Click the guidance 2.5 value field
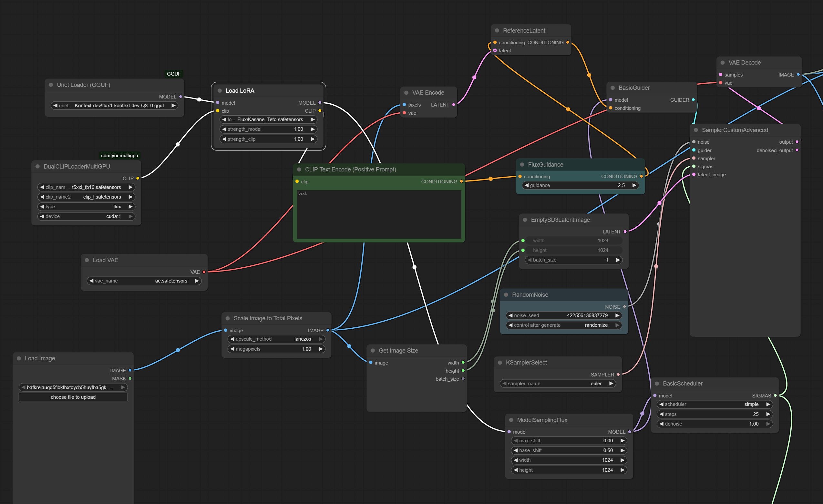 tap(581, 185)
